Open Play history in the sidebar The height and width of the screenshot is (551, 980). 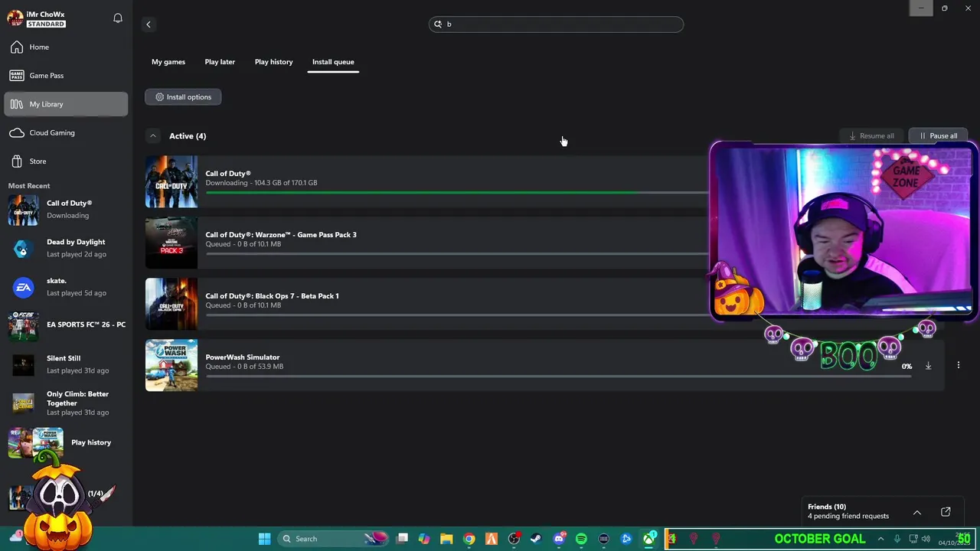[66, 442]
